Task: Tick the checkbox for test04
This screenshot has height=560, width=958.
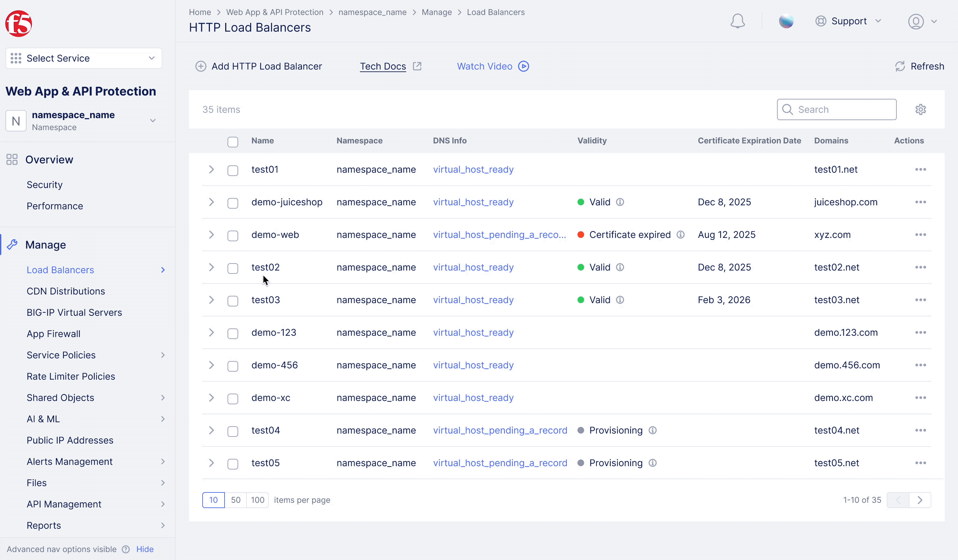Action: pyautogui.click(x=233, y=431)
